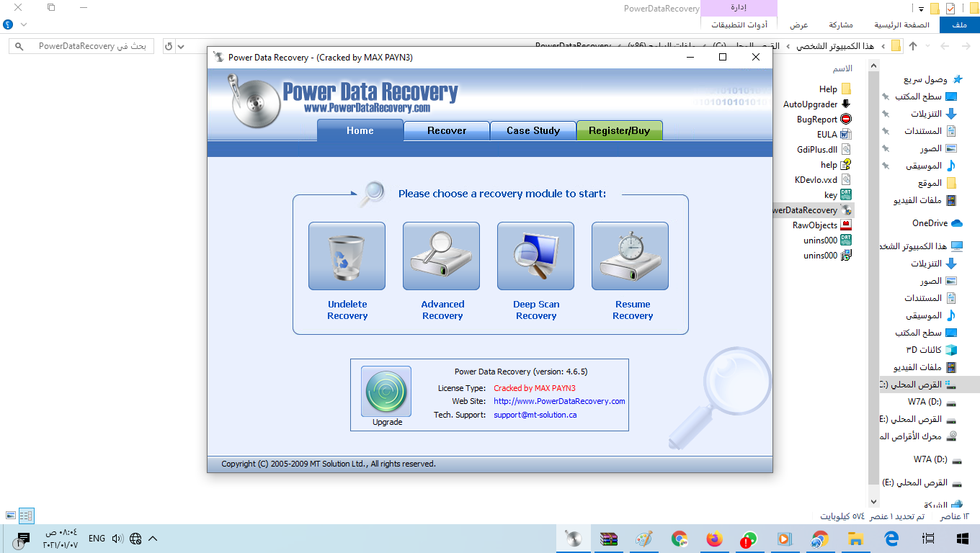Choose the Resume Recovery module
Viewport: 980px width, 553px height.
tap(630, 256)
